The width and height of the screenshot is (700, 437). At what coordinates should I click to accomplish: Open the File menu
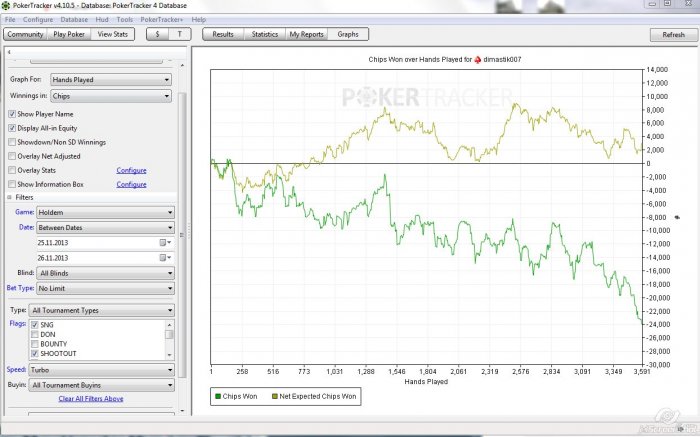10,20
